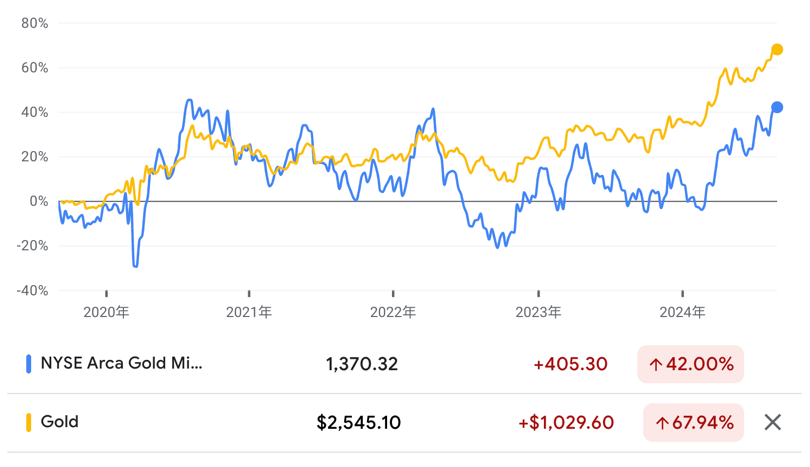Open the NYSE Arca Gold Mi... row name

point(121,363)
